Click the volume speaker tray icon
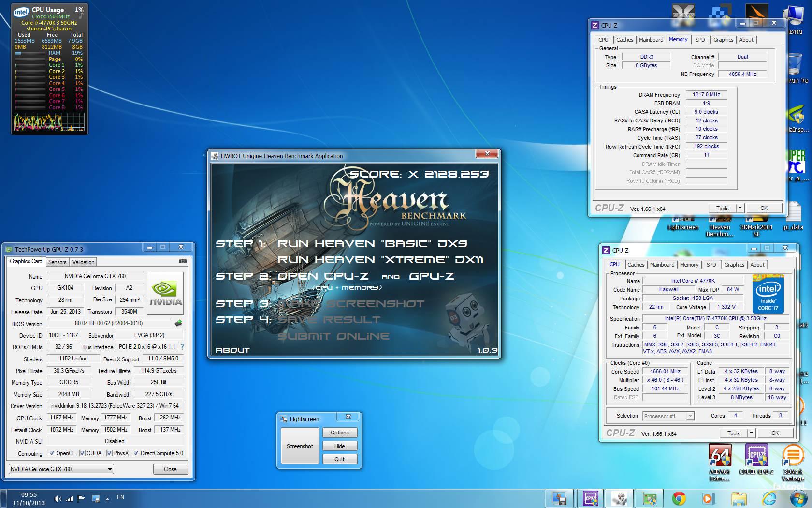This screenshot has height=508, width=812. pos(58,498)
